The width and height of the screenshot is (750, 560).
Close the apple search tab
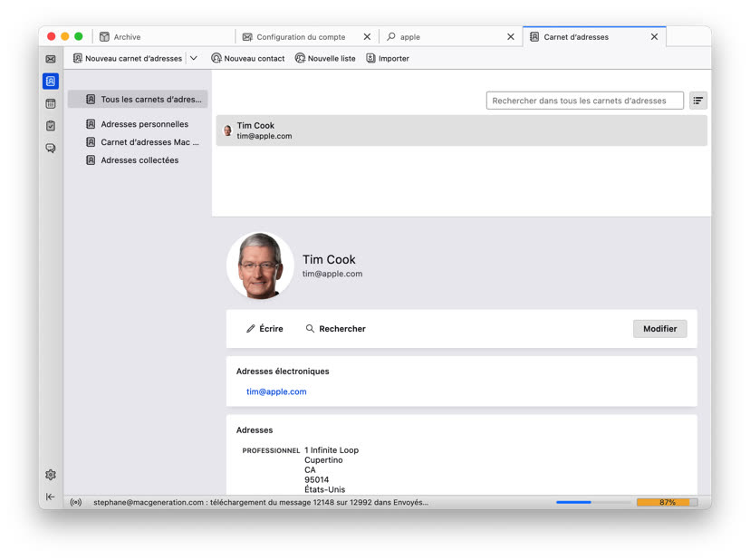click(x=510, y=37)
